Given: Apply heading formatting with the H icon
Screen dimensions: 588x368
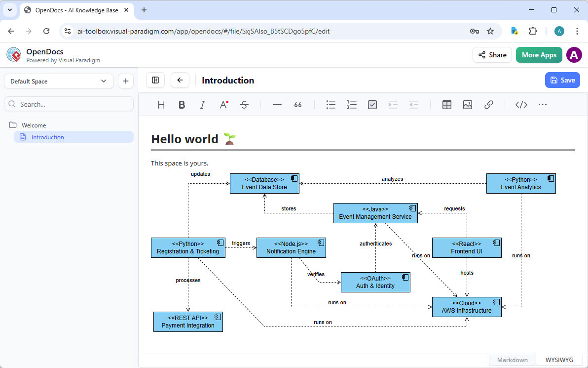Looking at the screenshot, I should pyautogui.click(x=161, y=104).
